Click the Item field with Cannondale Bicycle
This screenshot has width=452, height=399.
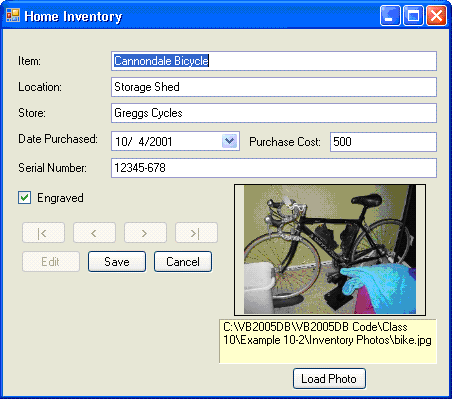click(274, 61)
